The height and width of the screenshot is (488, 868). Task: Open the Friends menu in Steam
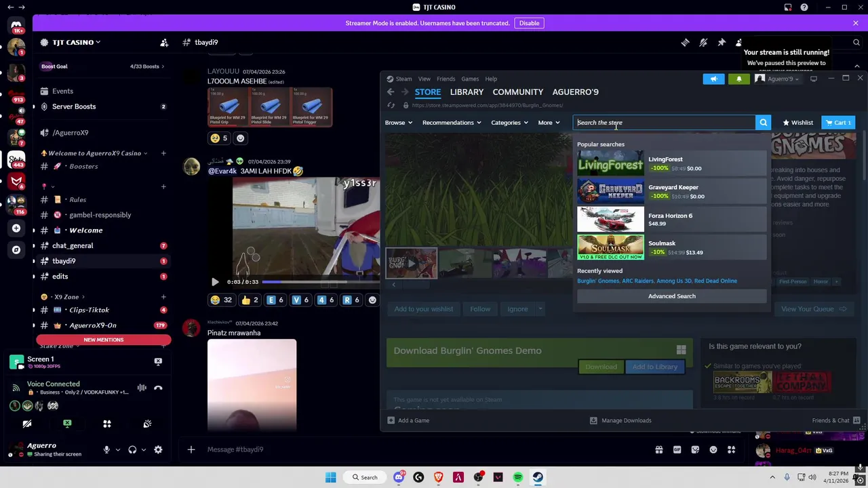446,79
